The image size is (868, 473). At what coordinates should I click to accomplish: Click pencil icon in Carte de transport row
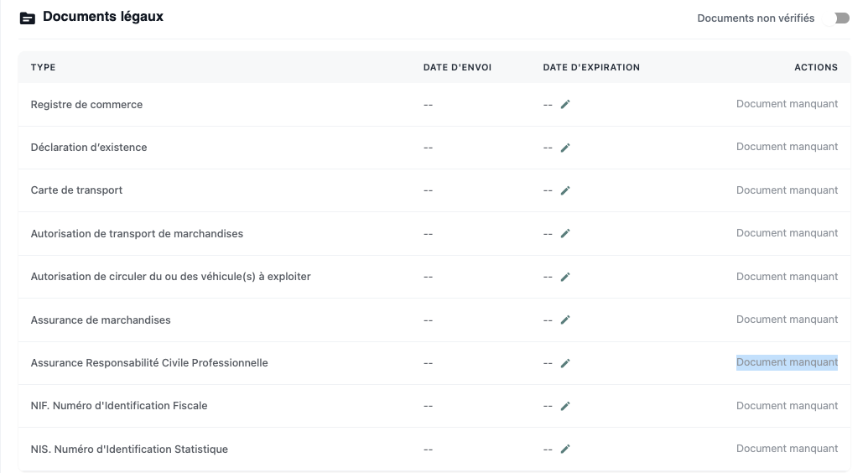565,190
